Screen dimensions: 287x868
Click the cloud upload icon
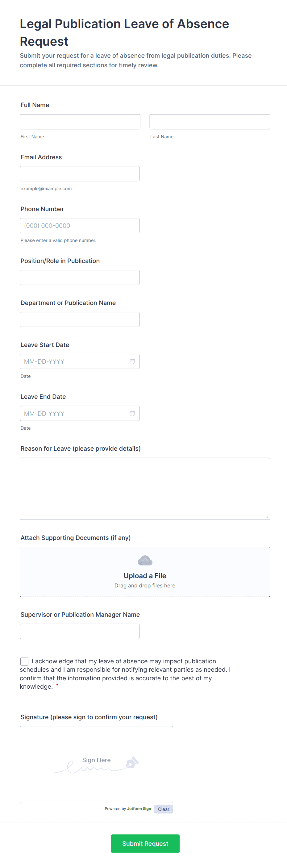145,561
